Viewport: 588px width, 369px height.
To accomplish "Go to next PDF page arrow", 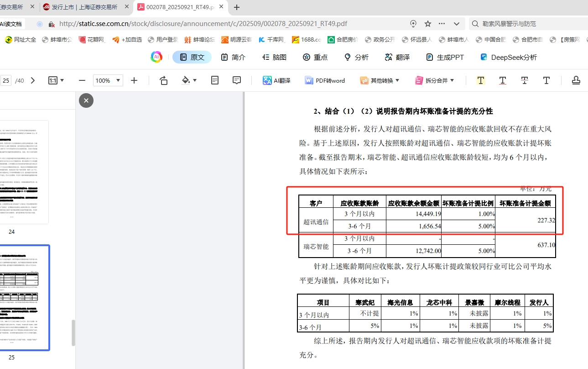I will pyautogui.click(x=32, y=80).
